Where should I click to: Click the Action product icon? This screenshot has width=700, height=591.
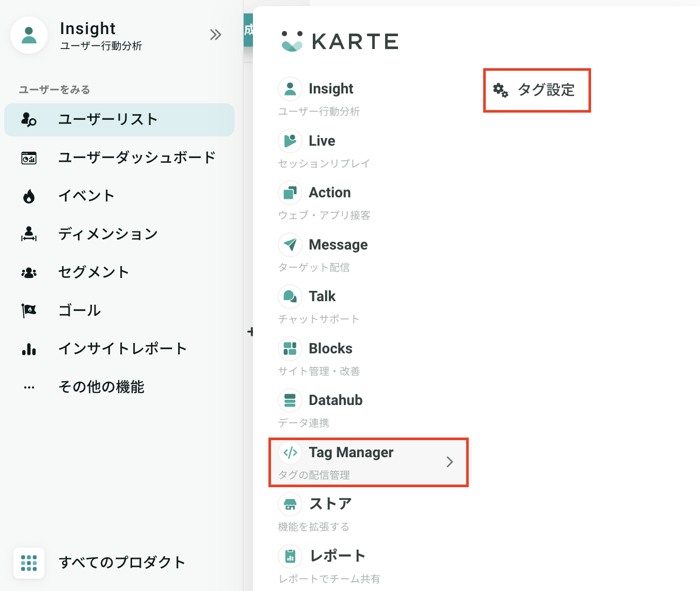point(290,193)
